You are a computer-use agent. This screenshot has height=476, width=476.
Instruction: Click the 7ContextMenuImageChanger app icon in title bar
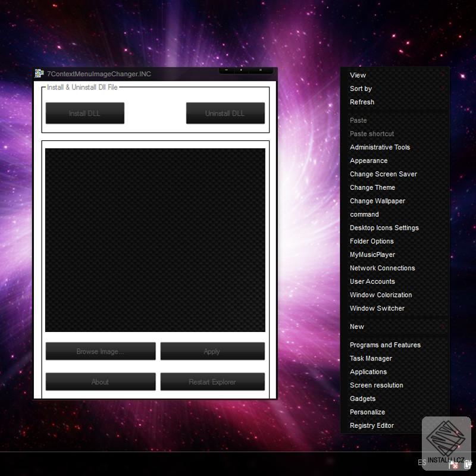coord(39,73)
